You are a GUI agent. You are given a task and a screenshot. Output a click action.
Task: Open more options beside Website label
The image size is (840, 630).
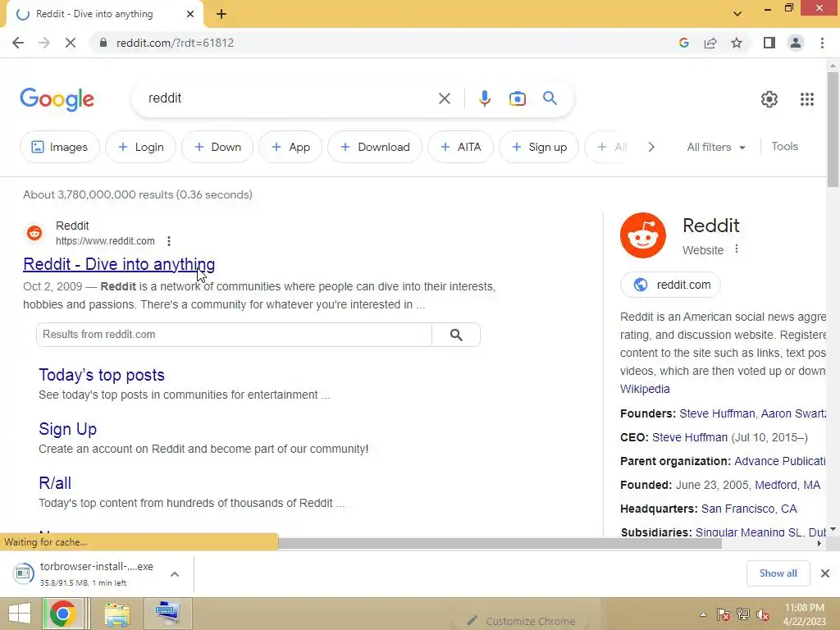737,249
